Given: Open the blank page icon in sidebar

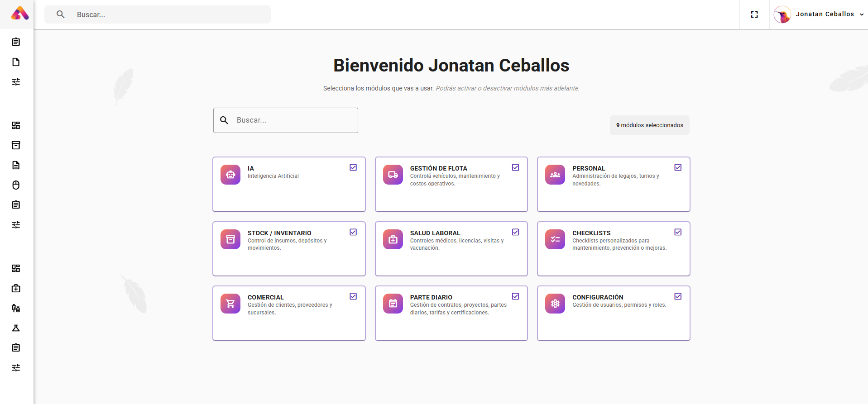Looking at the screenshot, I should [x=16, y=62].
